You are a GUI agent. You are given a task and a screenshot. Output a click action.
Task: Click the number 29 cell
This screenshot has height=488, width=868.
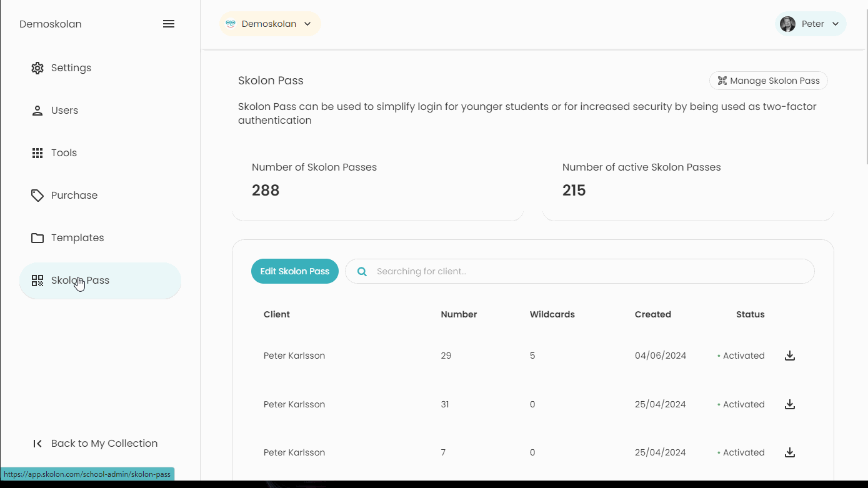point(446,356)
